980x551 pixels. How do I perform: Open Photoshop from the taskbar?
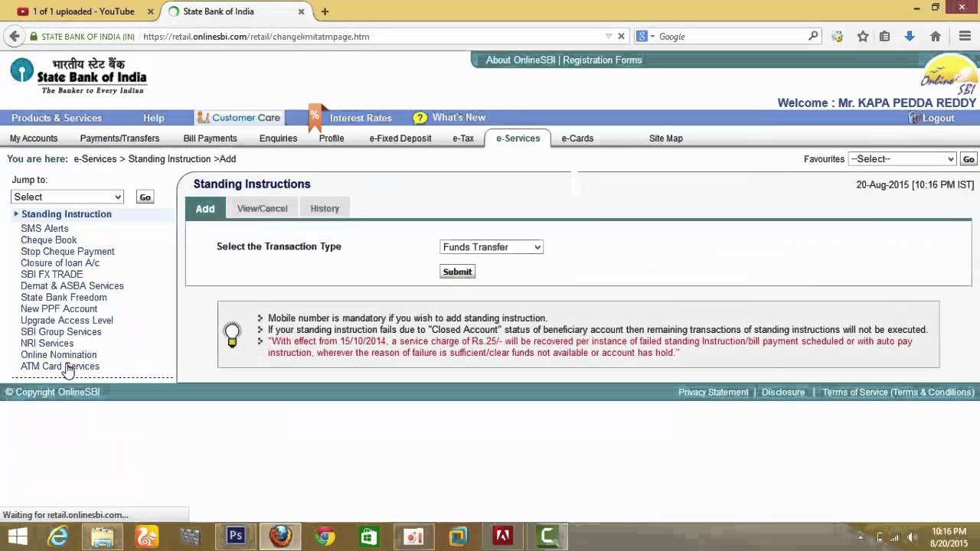pos(235,536)
